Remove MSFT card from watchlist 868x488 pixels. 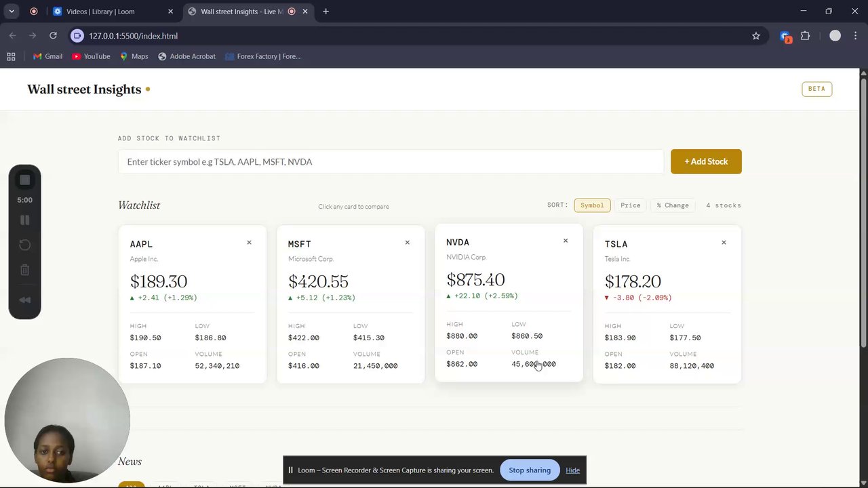pos(407,243)
